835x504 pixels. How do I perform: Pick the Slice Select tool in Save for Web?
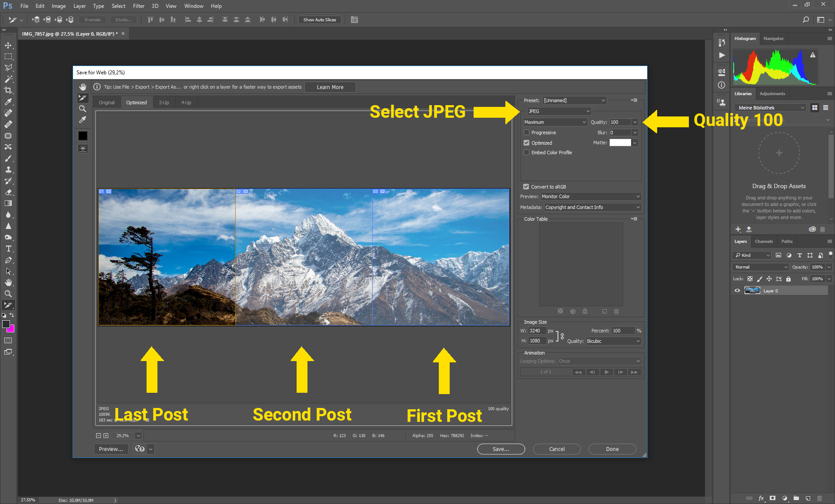point(83,98)
